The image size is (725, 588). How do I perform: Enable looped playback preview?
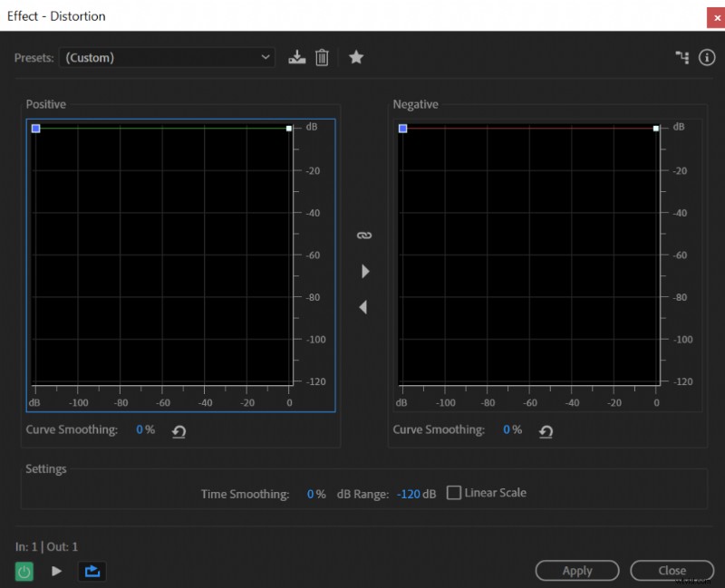91,571
